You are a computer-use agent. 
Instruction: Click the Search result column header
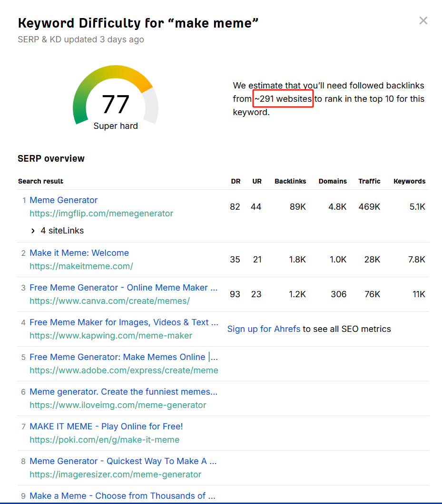pyautogui.click(x=40, y=181)
